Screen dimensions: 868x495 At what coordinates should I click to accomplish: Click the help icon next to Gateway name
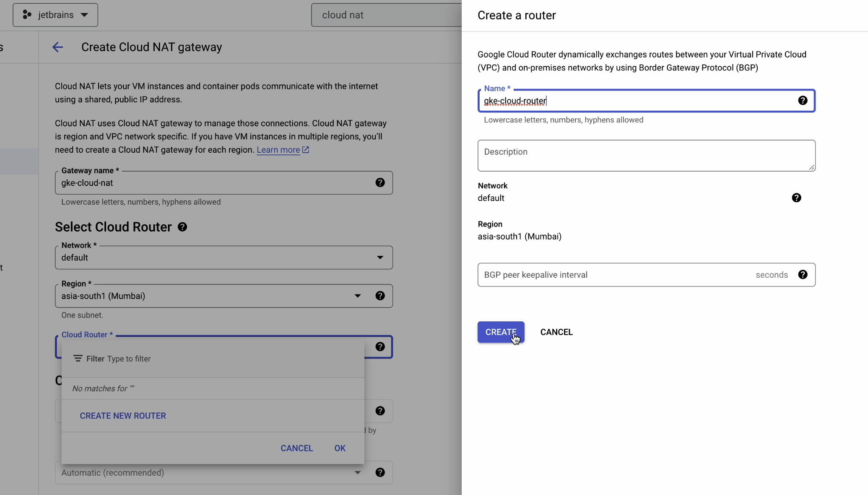coord(380,182)
